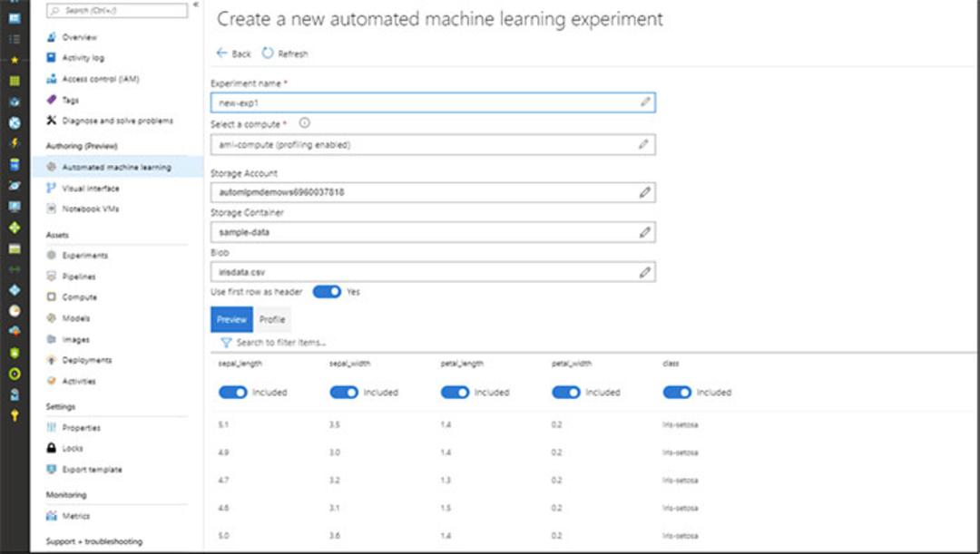Screen dimensions: 980x554
Task: Open the Select a compute dropdown
Action: 433,145
